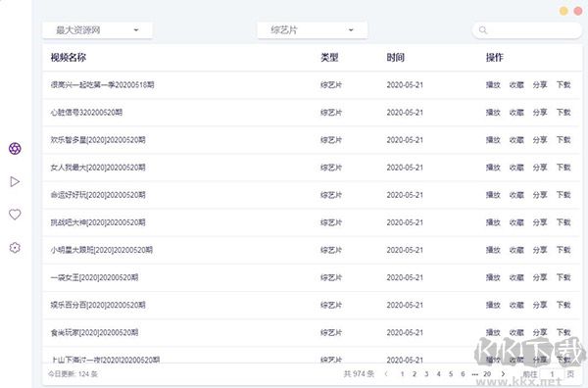Click 下载 for 挑战吧大神[2020]20200520期
588x388 pixels.
click(563, 222)
